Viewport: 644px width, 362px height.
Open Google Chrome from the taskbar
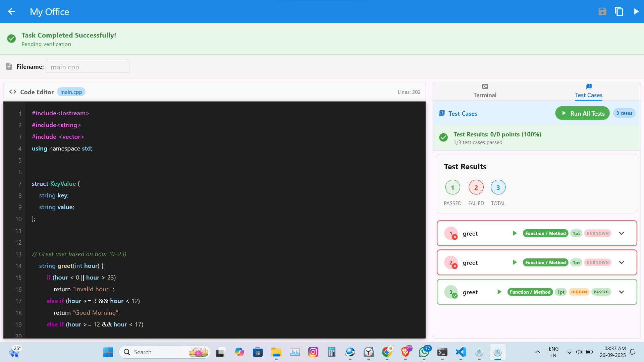[x=387, y=352]
